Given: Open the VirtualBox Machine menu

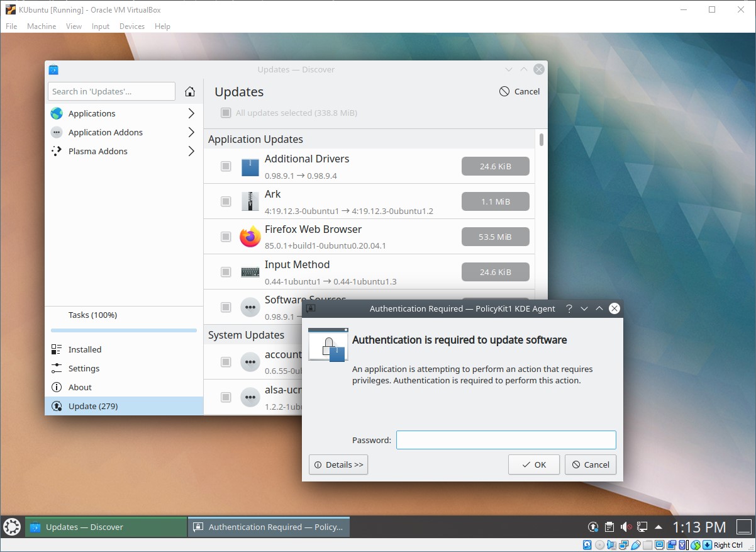Looking at the screenshot, I should (42, 26).
